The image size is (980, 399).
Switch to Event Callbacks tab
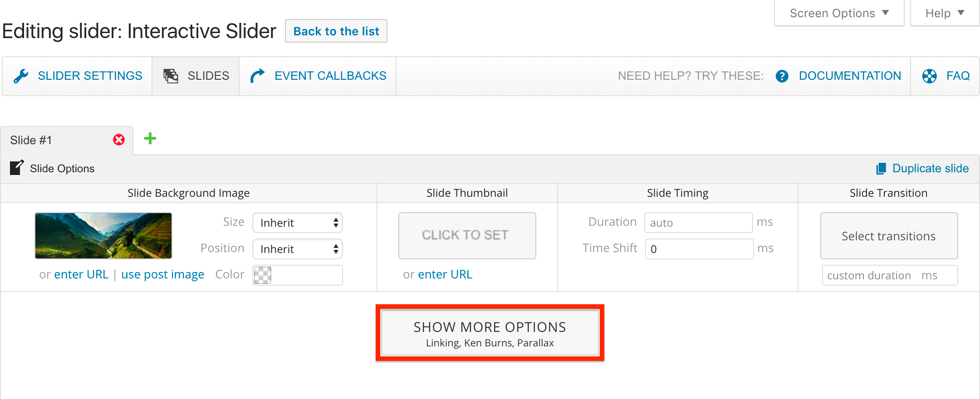click(x=318, y=76)
